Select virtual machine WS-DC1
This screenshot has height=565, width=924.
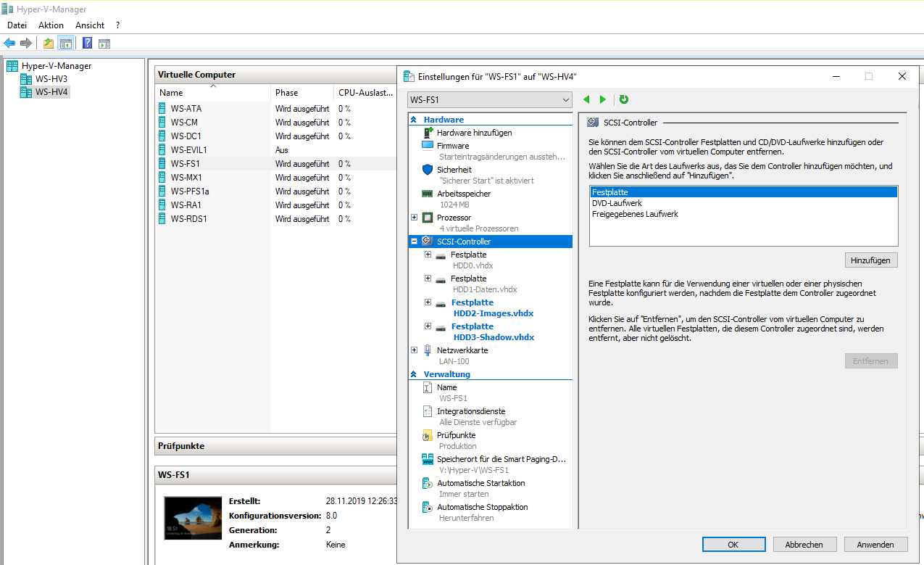click(186, 136)
